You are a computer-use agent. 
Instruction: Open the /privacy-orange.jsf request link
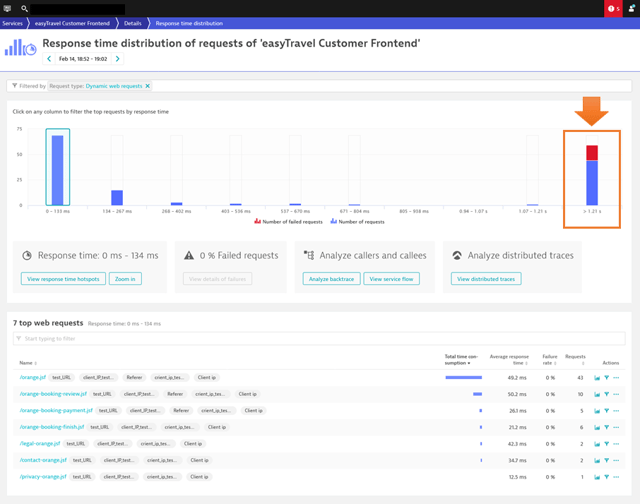point(43,477)
